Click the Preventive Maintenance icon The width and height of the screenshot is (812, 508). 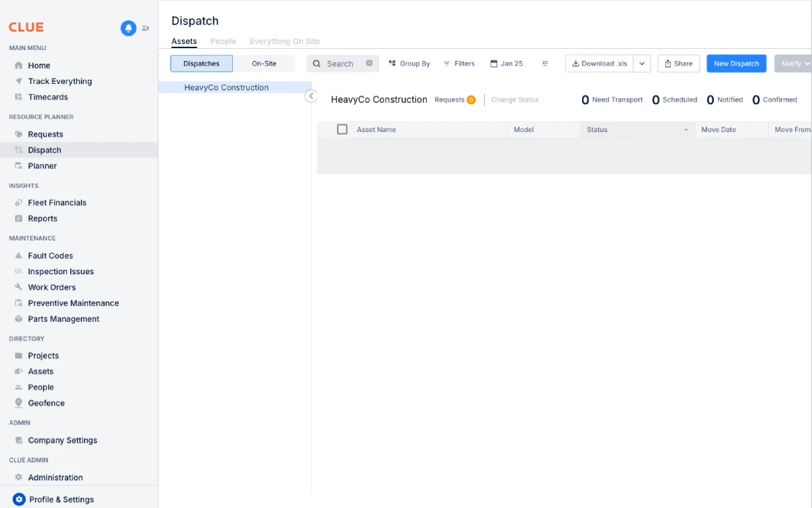pos(19,303)
